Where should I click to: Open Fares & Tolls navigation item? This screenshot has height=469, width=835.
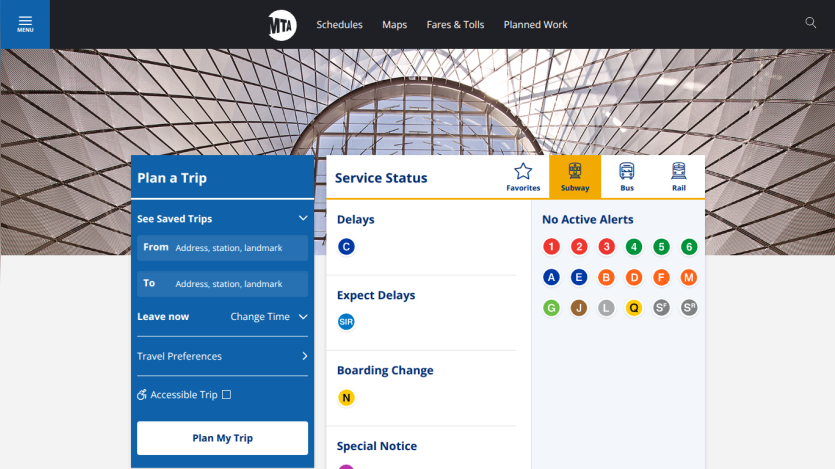coord(455,24)
